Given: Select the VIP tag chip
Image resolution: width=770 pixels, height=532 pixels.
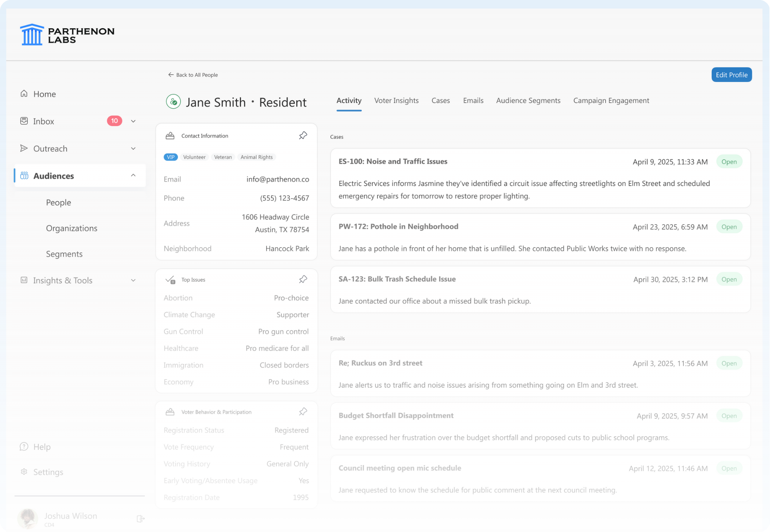Looking at the screenshot, I should [x=171, y=157].
